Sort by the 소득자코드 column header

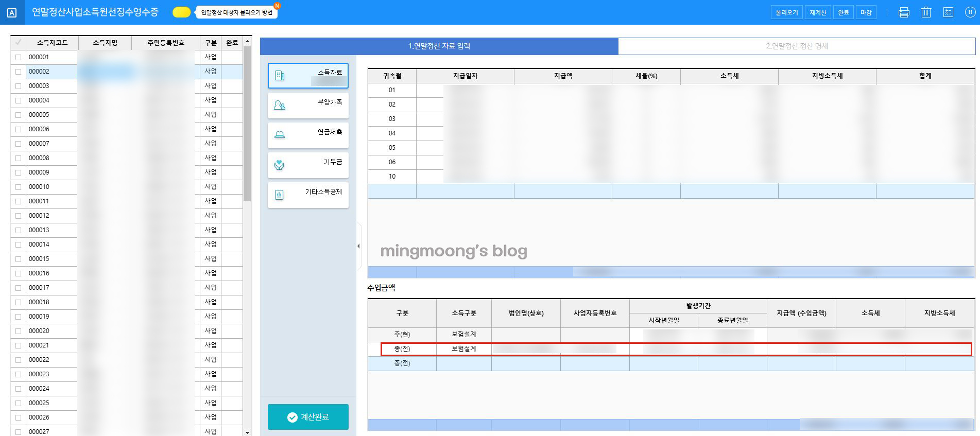[52, 43]
